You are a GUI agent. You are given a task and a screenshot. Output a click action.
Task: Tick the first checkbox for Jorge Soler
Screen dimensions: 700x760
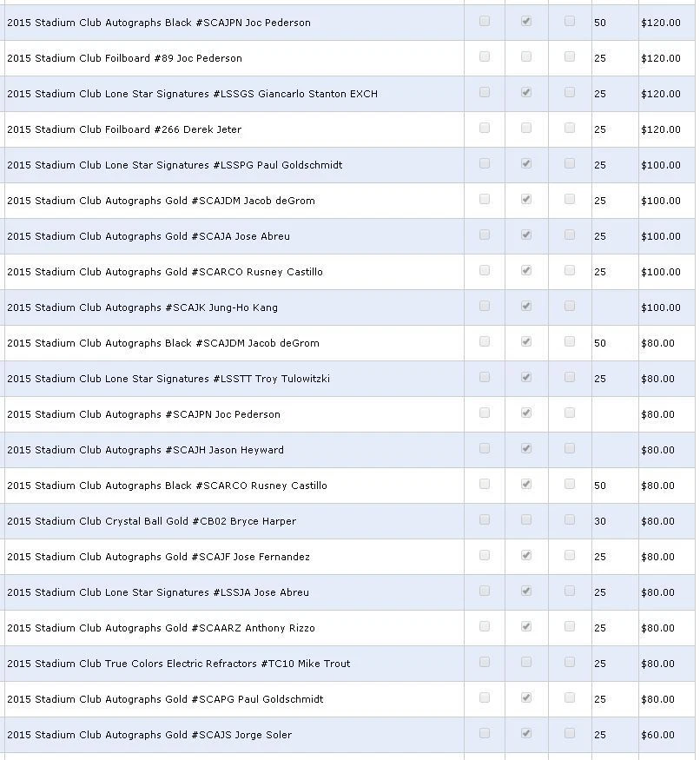pyautogui.click(x=485, y=733)
